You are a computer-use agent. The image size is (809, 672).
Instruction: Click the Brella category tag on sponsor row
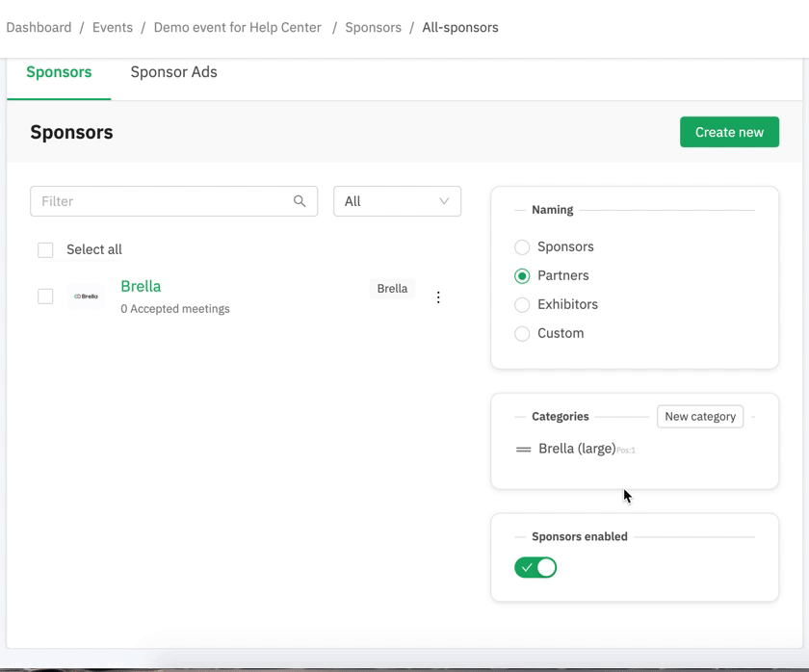(392, 289)
